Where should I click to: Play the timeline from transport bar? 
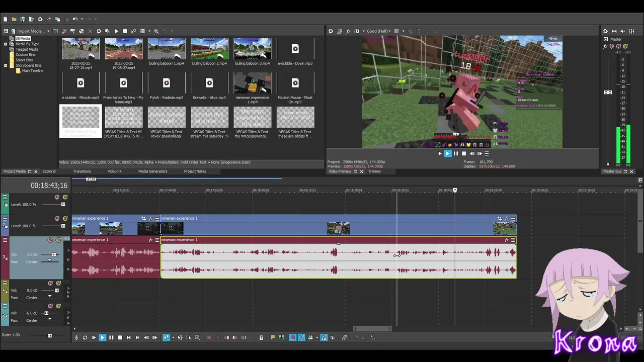click(102, 337)
